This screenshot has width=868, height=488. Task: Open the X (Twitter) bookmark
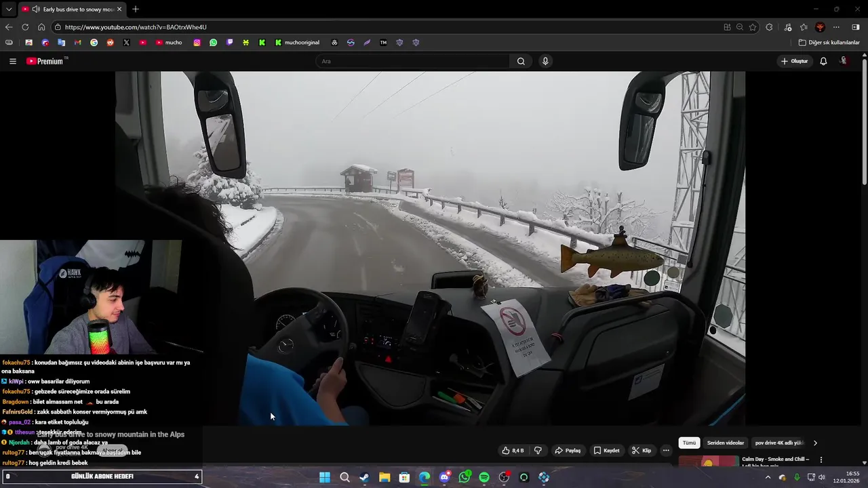point(126,42)
